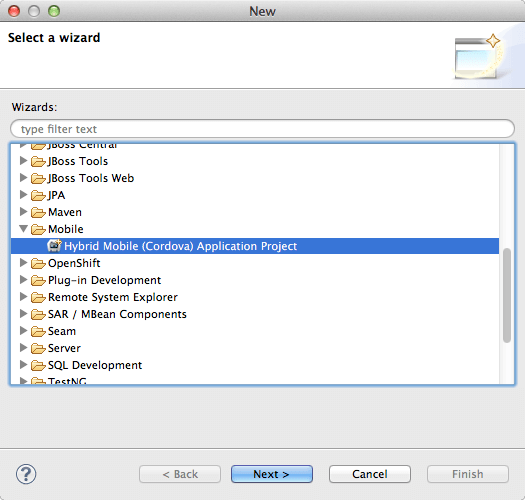Expand the JBoss Tools Web category
The image size is (525, 500).
tap(23, 177)
